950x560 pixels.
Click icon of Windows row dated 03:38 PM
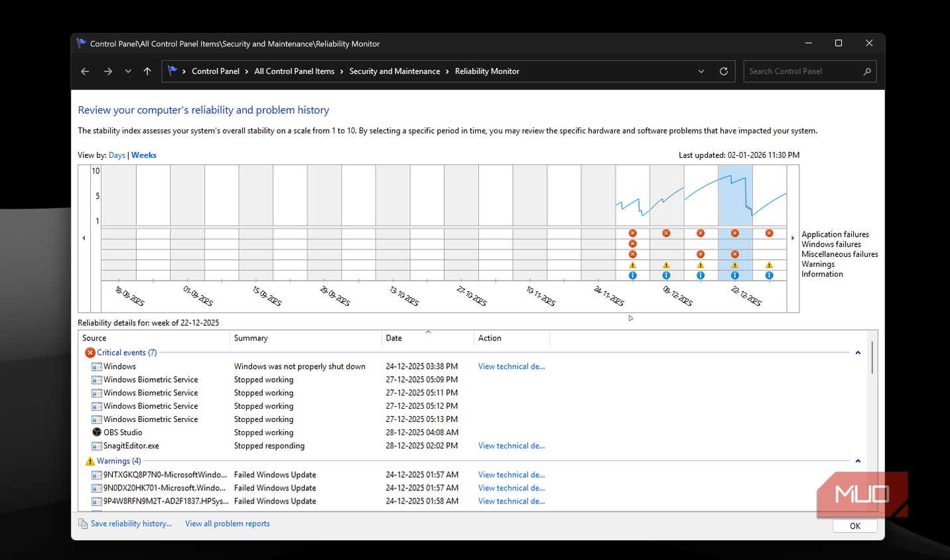click(x=97, y=366)
